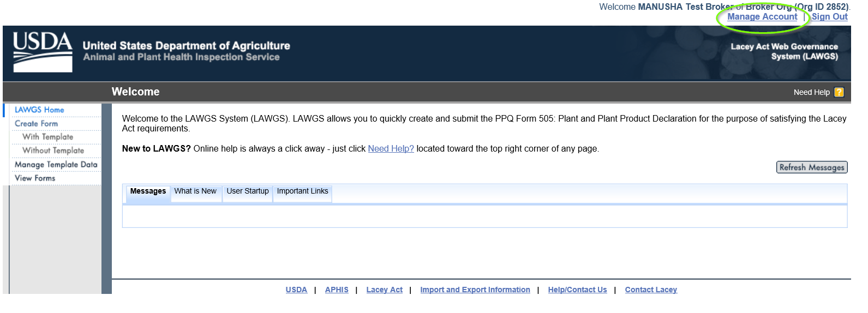Click Lacey Act Web Governance System text
Screen dimensions: 868x313
tap(784, 51)
